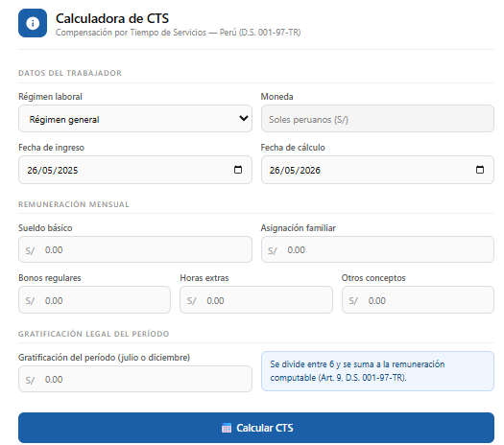Click calculator icon on Calcular CTS button
This screenshot has height=445, width=504.
coord(227,428)
